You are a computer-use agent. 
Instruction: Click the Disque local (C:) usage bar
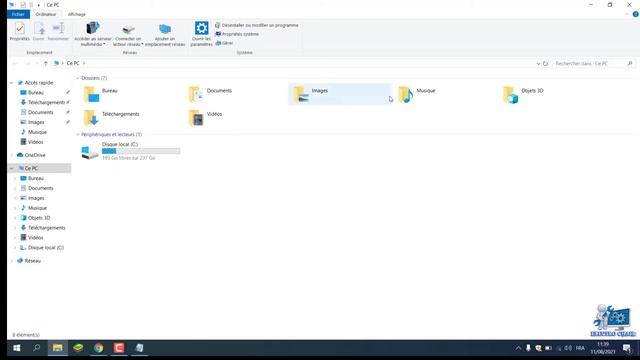(141, 151)
